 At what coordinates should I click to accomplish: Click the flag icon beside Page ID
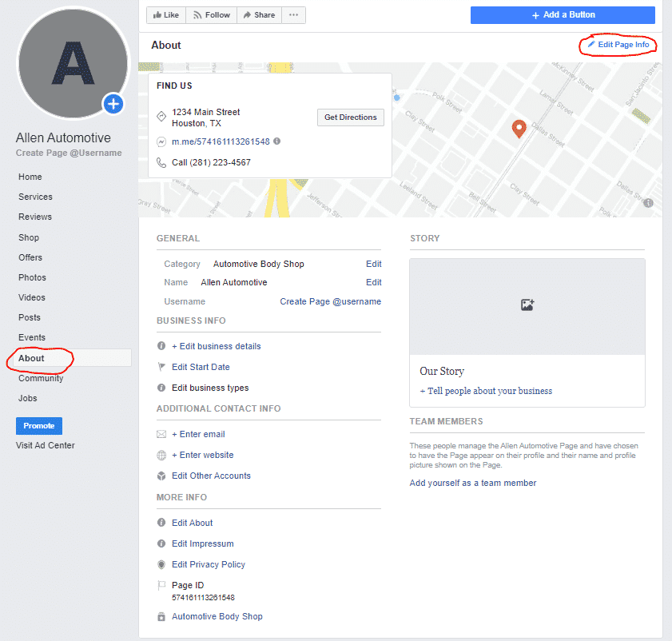pos(161,585)
